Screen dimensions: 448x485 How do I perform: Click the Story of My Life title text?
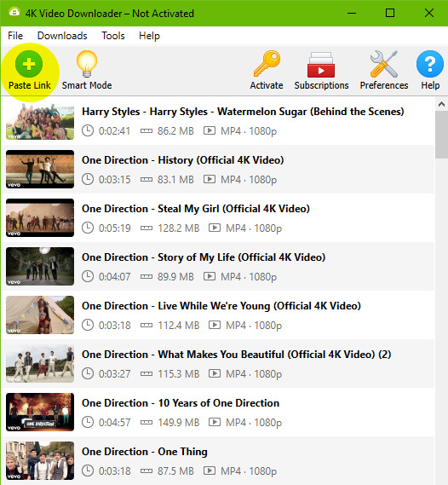tap(204, 257)
